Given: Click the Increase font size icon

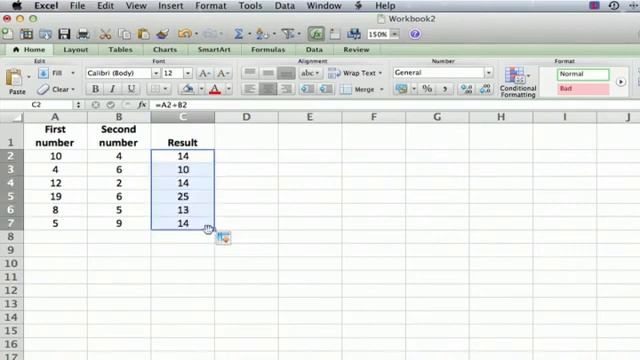Looking at the screenshot, I should [x=204, y=73].
